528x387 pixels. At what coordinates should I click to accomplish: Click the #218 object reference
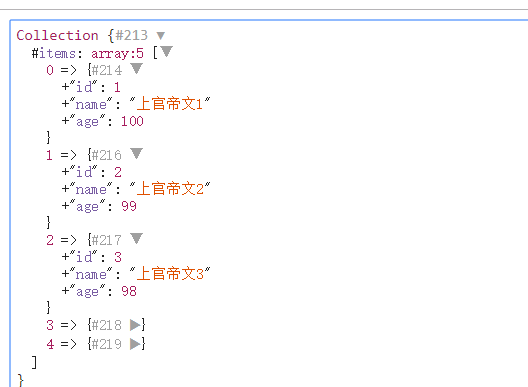tap(107, 325)
